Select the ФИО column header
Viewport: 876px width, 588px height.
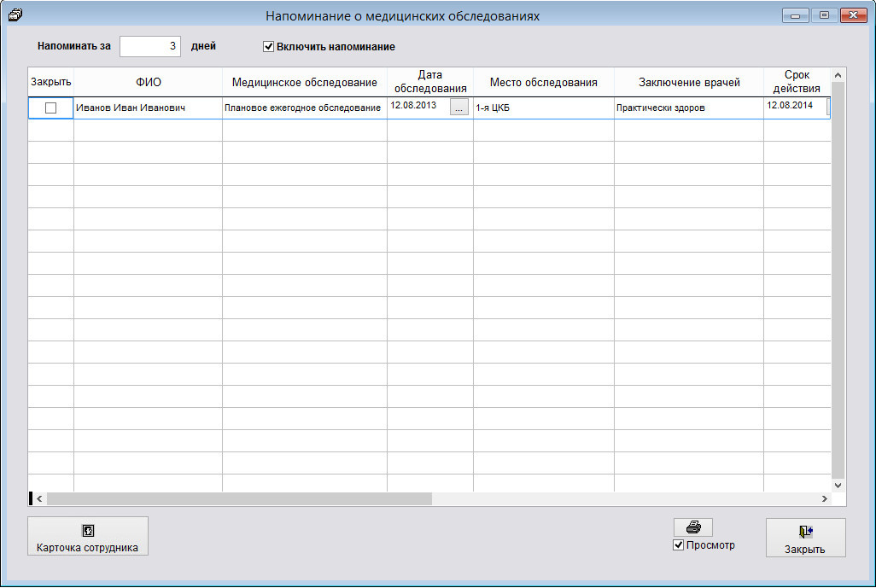point(148,83)
